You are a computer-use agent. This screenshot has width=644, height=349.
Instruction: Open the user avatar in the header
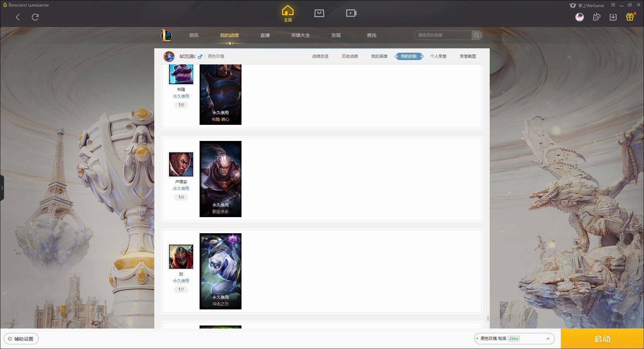(579, 17)
